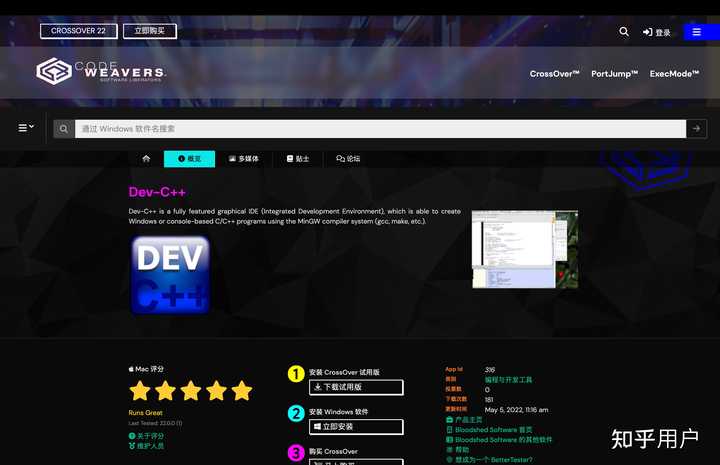Click the CROSSOVER 22 button

[79, 31]
